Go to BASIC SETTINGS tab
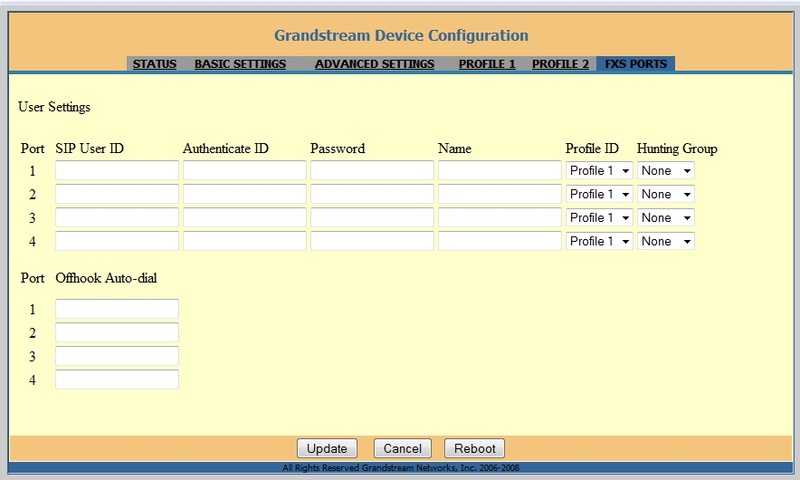The image size is (800, 480). [x=240, y=64]
